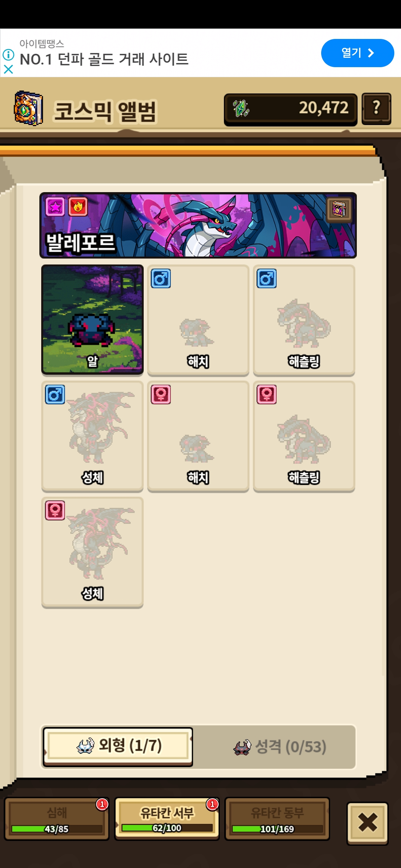Dismiss the ad with the X icon

click(x=8, y=69)
